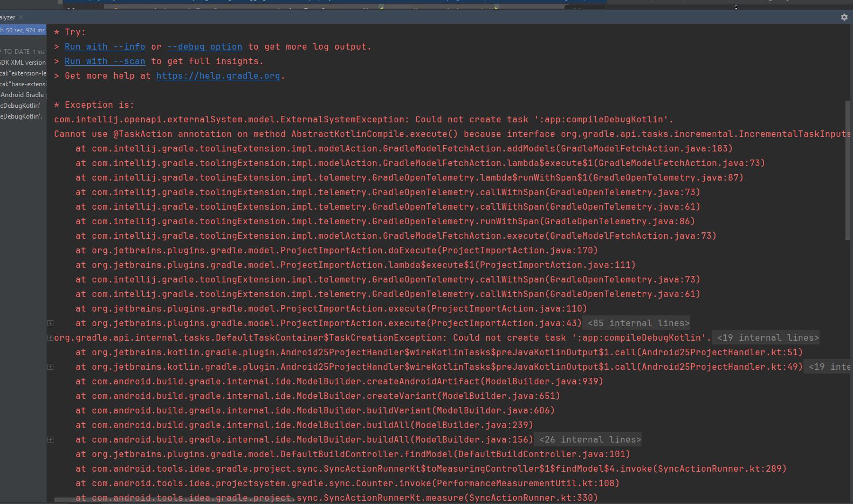Click the DefaultBuildController.java:101 findModel line
Image resolution: width=853 pixels, height=504 pixels.
(x=353, y=454)
